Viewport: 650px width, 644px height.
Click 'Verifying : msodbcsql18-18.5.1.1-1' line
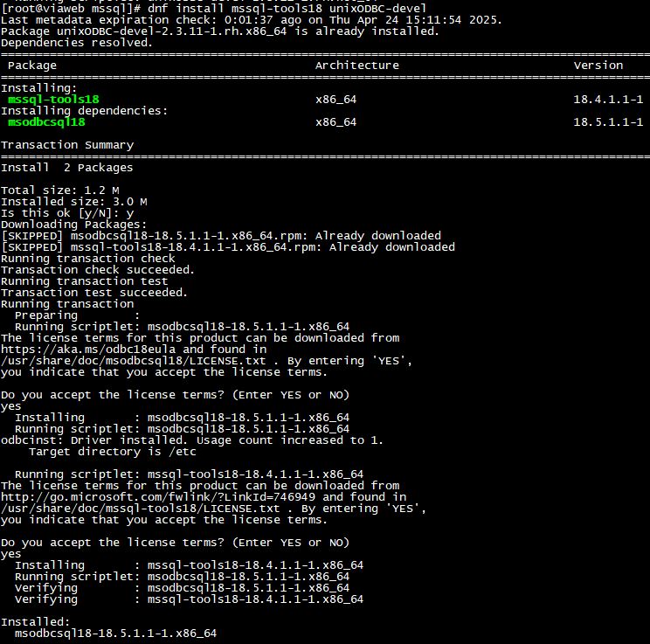(x=182, y=588)
